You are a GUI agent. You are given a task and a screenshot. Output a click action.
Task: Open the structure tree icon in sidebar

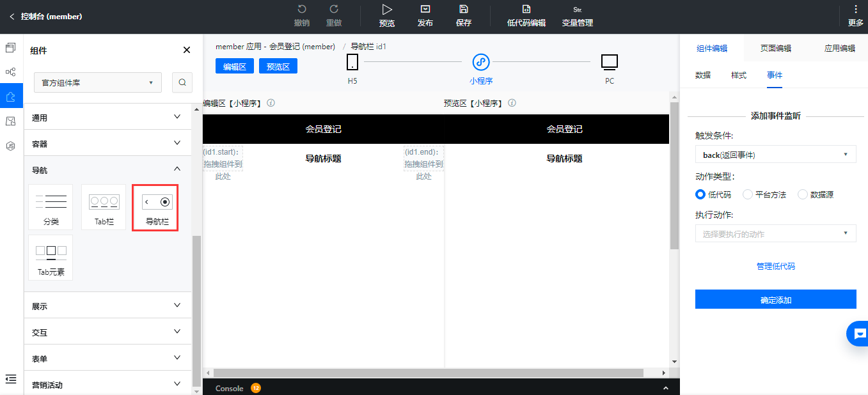(10, 72)
